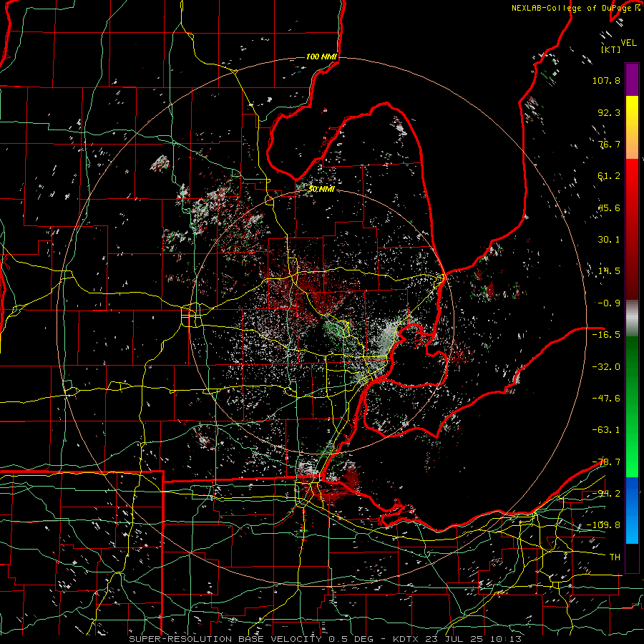Viewport: 644px width, 644px height.
Task: Click the Super-Resolution Base Velocity caption
Action: click(325, 639)
